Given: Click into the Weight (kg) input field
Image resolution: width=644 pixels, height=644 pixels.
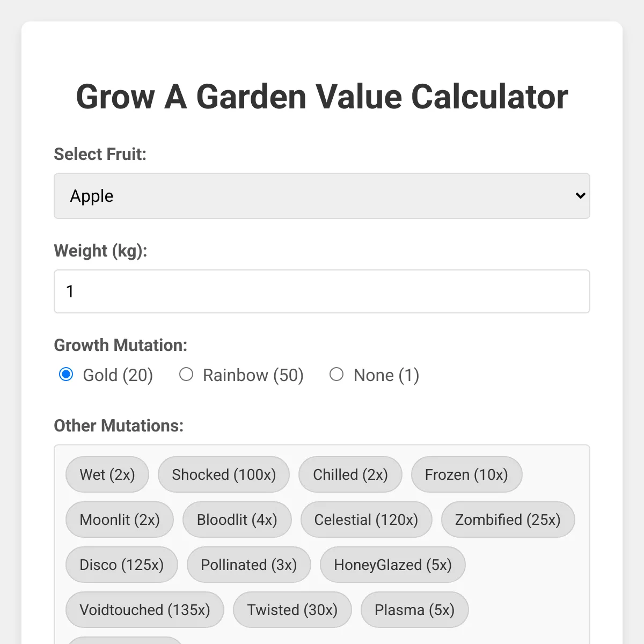Looking at the screenshot, I should [322, 291].
